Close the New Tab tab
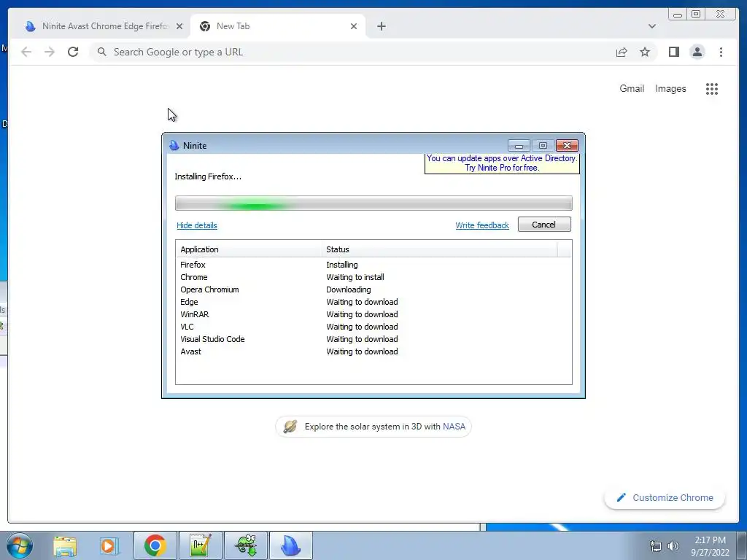747x560 pixels. 354,26
